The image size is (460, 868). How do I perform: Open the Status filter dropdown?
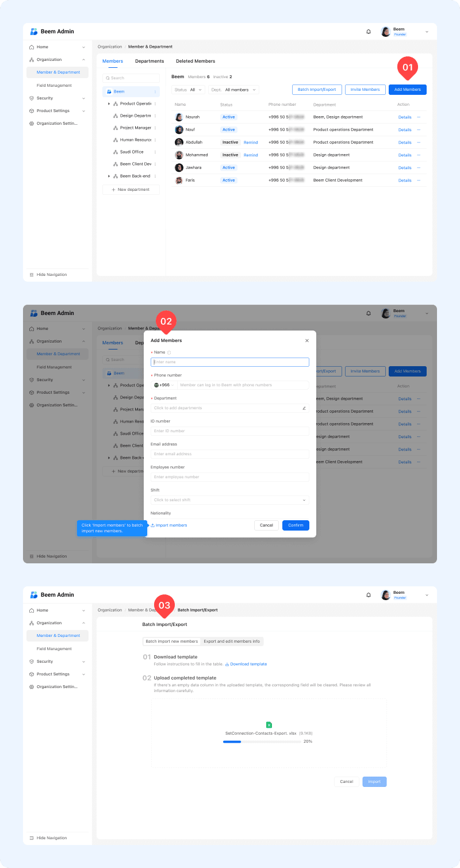[188, 90]
